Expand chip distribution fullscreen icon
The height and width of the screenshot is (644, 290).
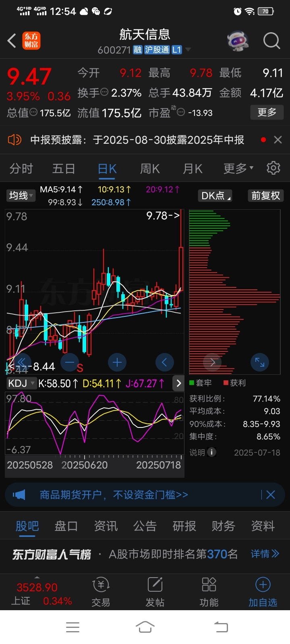pos(260,362)
